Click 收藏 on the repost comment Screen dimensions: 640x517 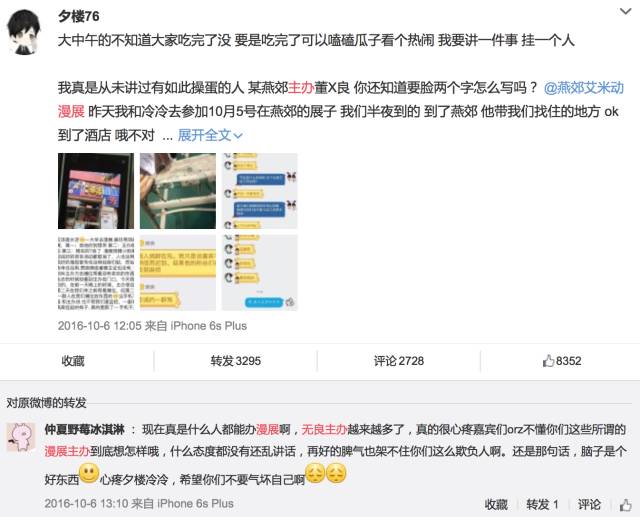pos(496,504)
